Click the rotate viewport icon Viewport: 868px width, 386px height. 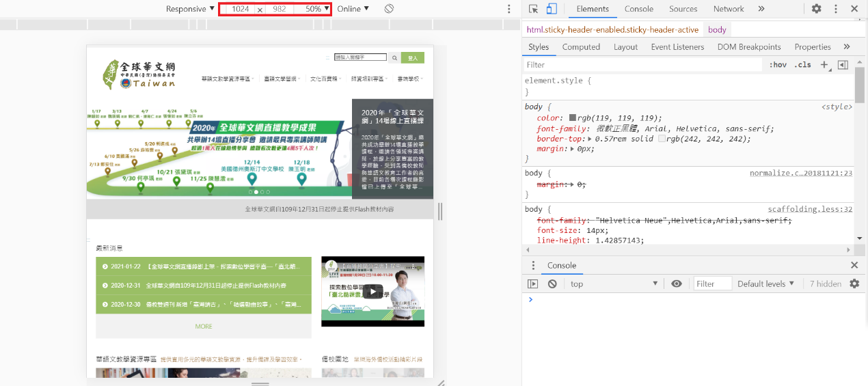click(x=389, y=9)
